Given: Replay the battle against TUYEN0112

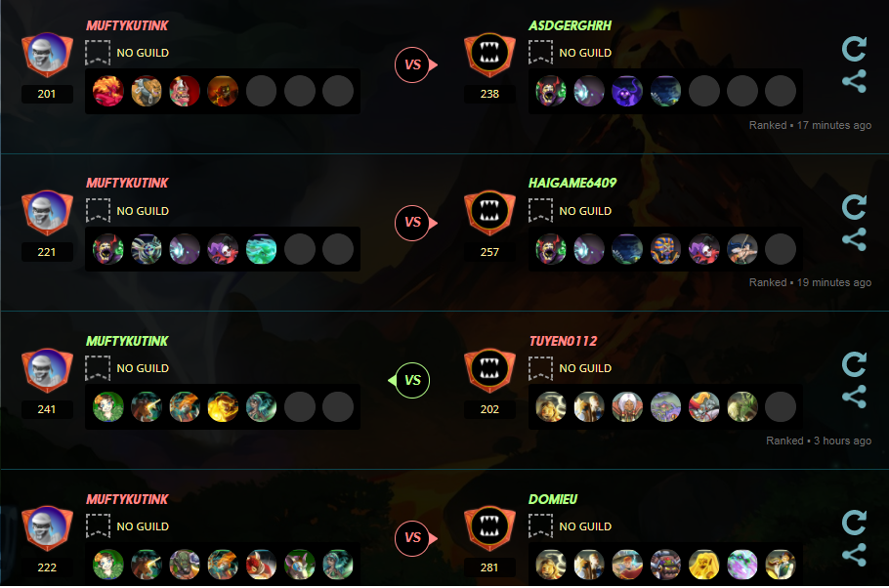Looking at the screenshot, I should 854,364.
